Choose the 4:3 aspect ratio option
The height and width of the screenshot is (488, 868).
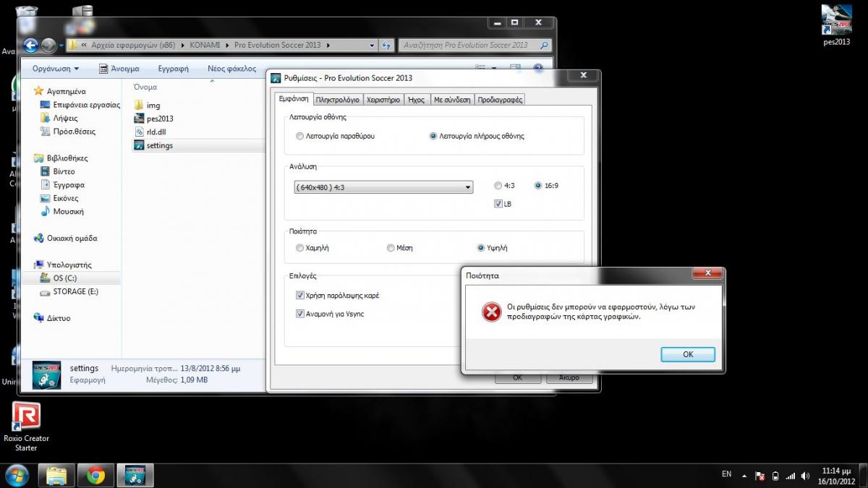click(x=505, y=186)
